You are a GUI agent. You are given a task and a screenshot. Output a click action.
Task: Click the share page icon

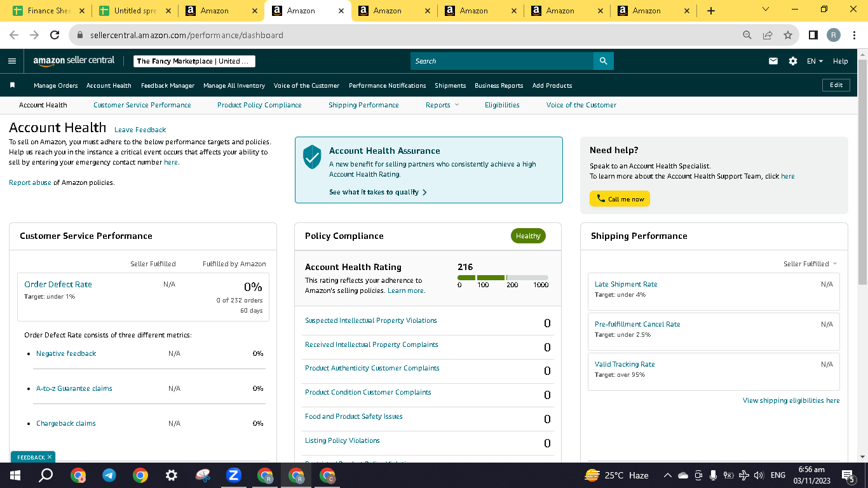[768, 35]
